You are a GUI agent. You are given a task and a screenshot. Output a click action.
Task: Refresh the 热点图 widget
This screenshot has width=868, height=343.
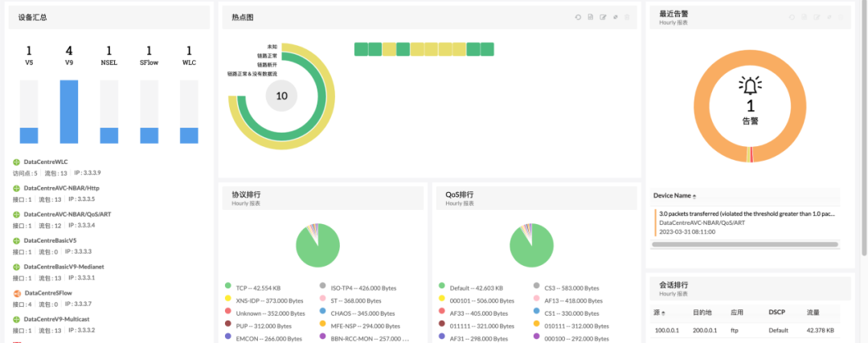(578, 17)
